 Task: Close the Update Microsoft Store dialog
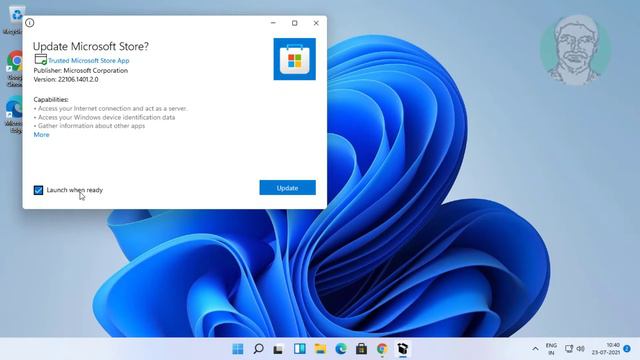click(316, 23)
